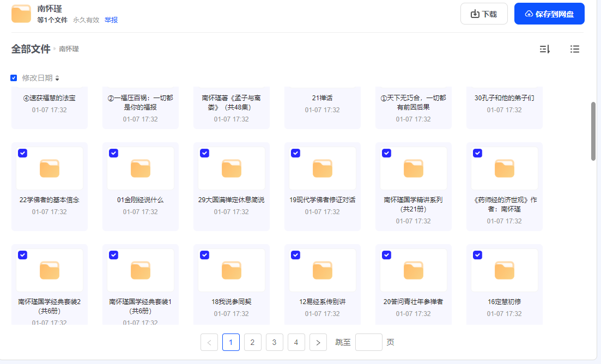601x364 pixels.
Task: Go to page 3
Action: tap(275, 342)
